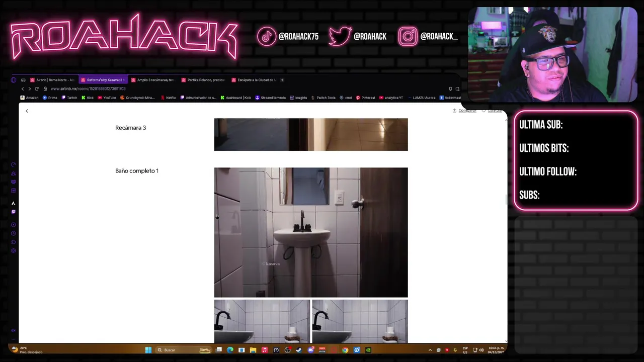Viewport: 644px width, 362px height.
Task: Open the weather widget showing 20°C
Action: 28,350
